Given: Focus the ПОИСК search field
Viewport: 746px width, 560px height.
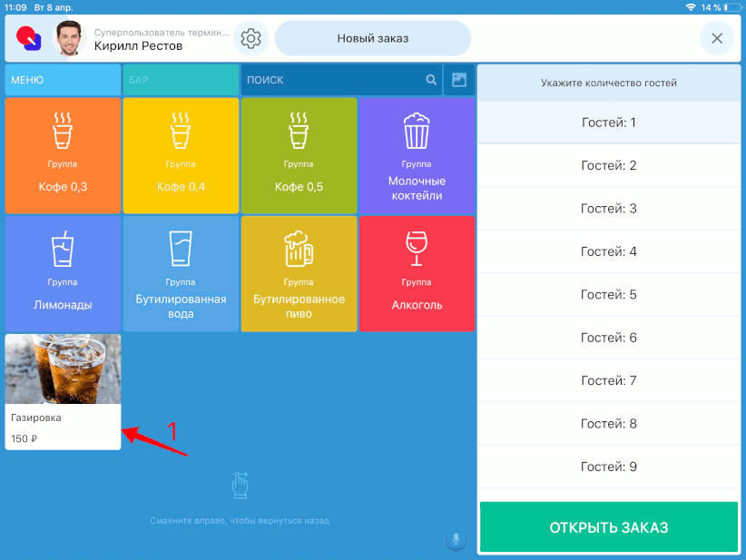Looking at the screenshot, I should [x=331, y=80].
